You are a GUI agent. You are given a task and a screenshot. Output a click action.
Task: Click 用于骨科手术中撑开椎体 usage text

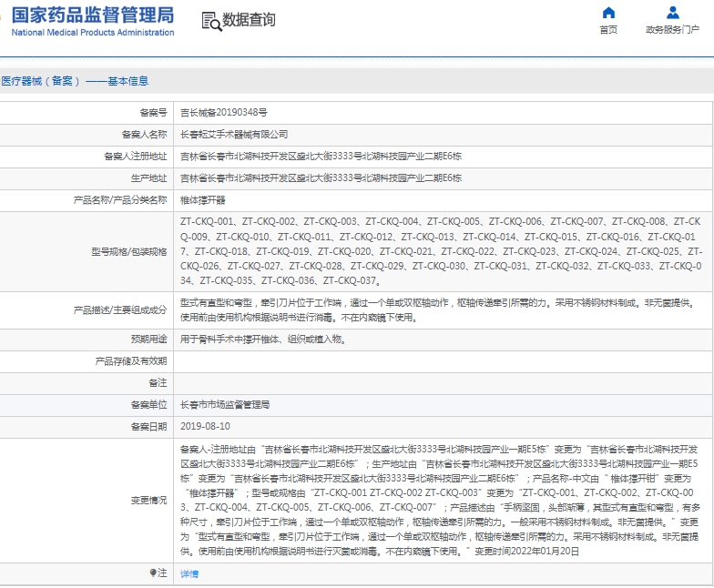coord(262,339)
